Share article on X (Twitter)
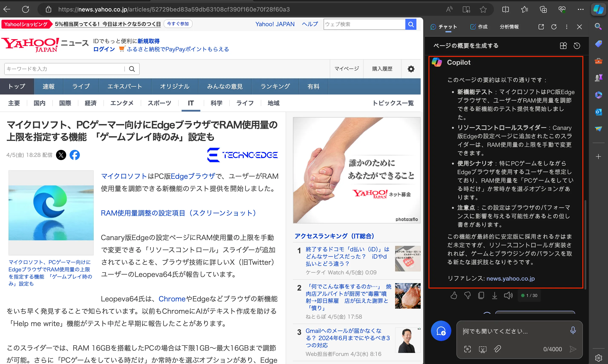This screenshot has height=364, width=608. (x=61, y=155)
